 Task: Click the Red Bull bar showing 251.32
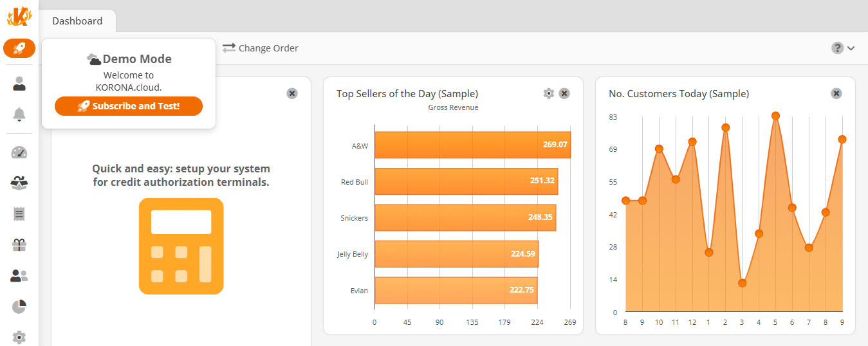click(466, 181)
